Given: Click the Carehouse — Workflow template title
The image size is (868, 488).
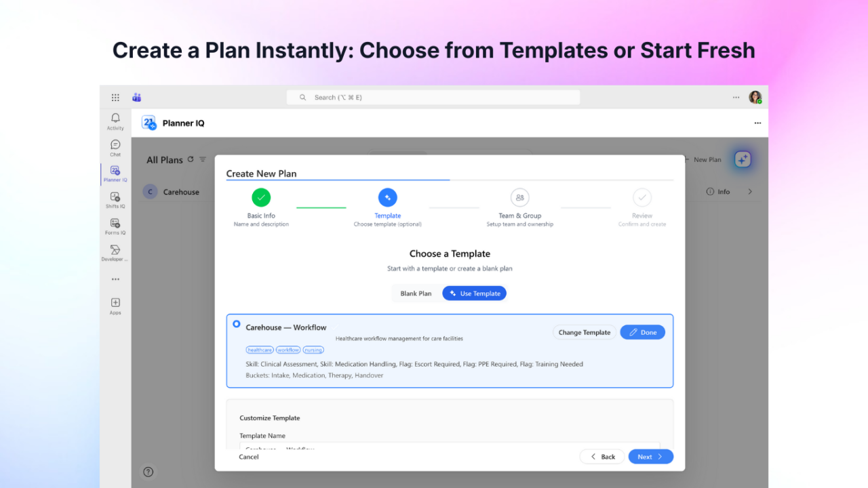Looking at the screenshot, I should tap(286, 327).
